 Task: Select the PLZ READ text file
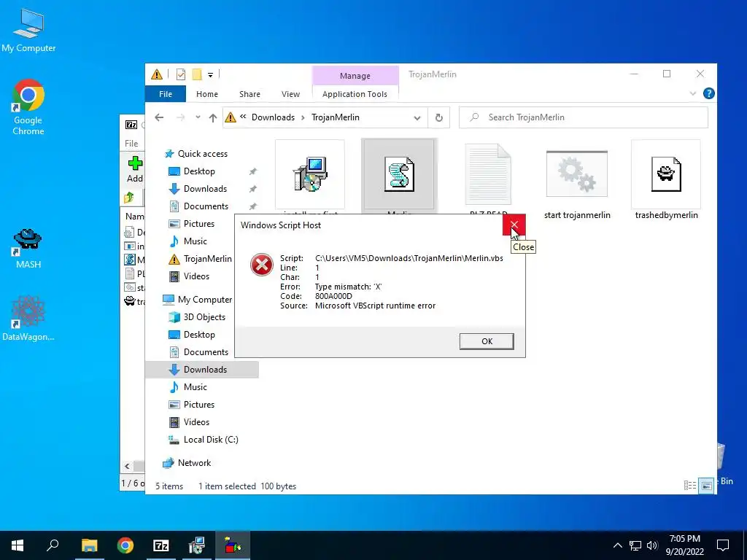(x=488, y=175)
